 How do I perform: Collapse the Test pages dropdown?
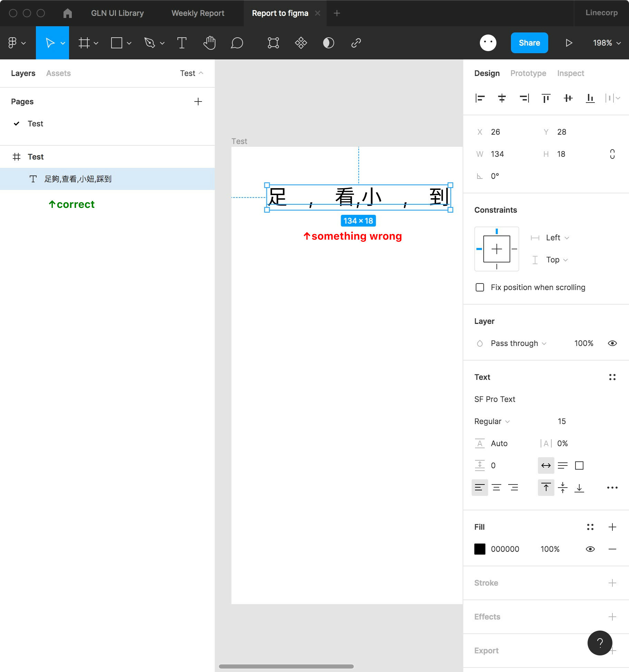pyautogui.click(x=192, y=73)
